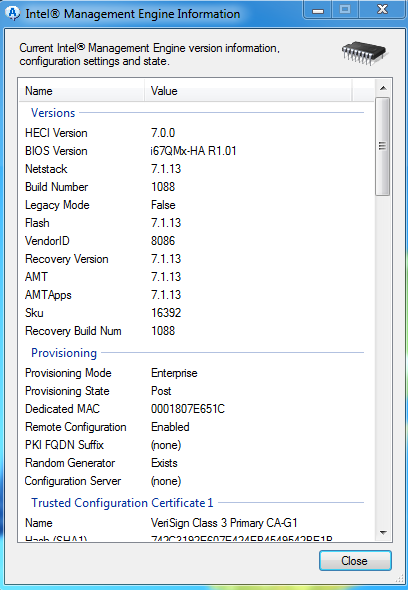This screenshot has width=408, height=590.
Task: Select the Configuration Server row
Action: pos(196,481)
